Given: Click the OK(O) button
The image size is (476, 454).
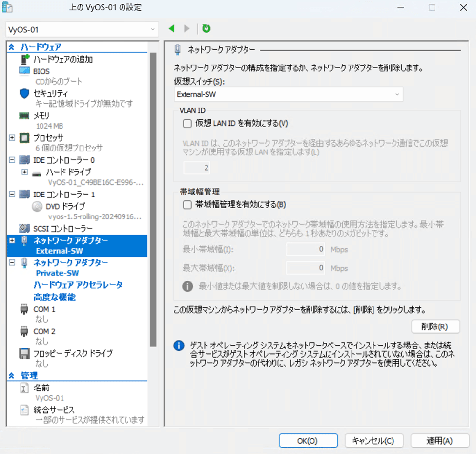Looking at the screenshot, I should point(308,441).
